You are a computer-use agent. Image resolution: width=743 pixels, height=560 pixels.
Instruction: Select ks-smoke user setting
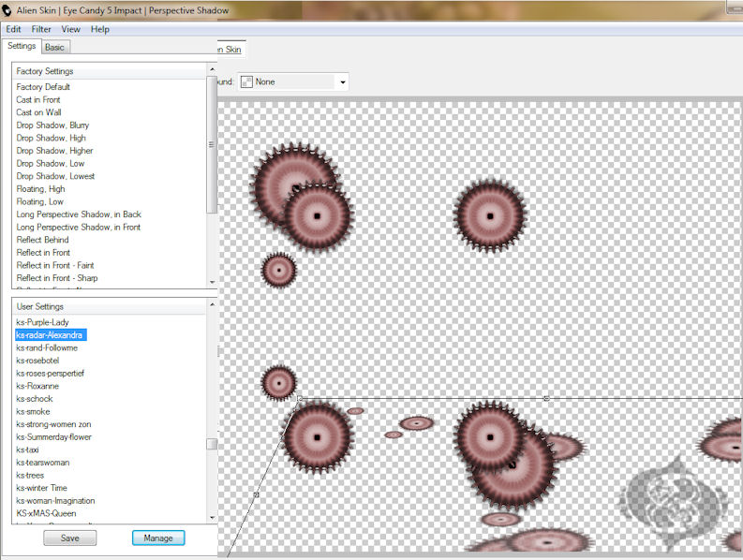33,412
